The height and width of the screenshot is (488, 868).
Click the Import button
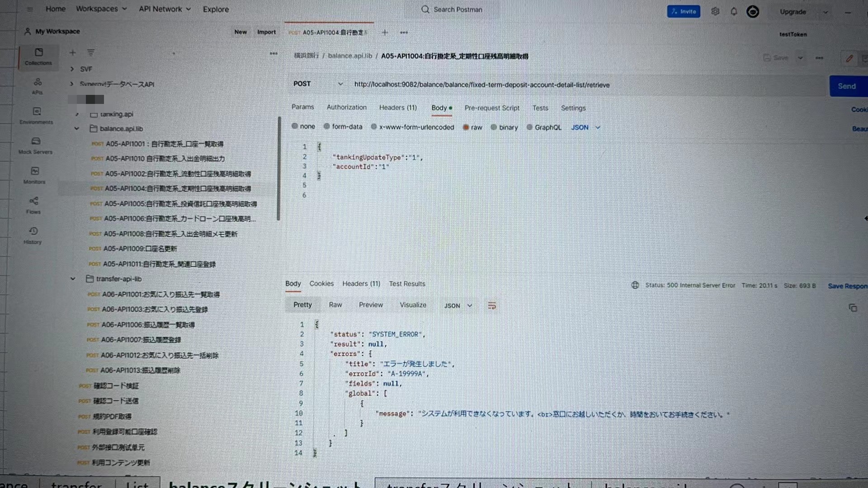266,32
